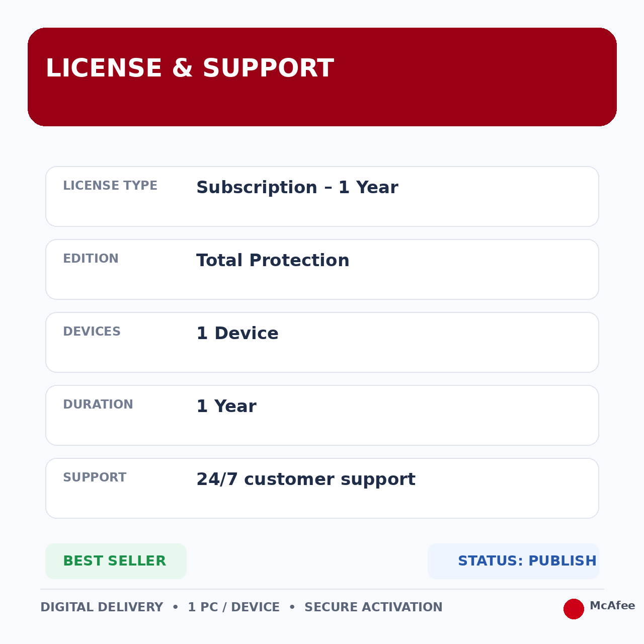Click the red McAfee logo circle

[574, 609]
